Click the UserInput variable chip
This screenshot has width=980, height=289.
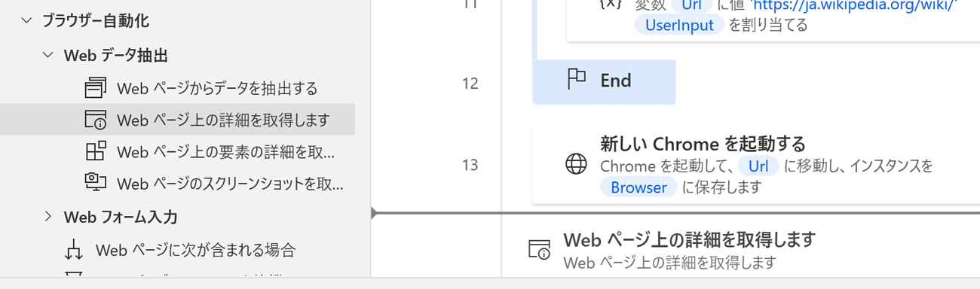point(680,25)
